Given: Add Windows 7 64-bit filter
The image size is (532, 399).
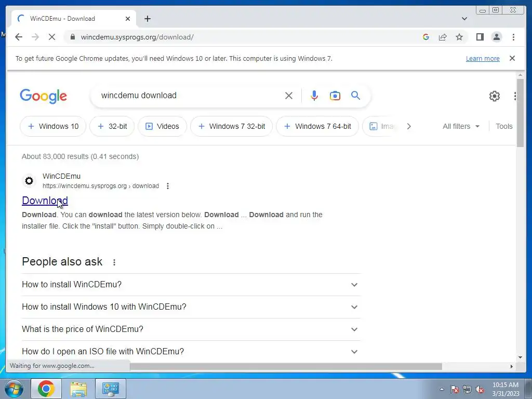Looking at the screenshot, I should [317, 126].
